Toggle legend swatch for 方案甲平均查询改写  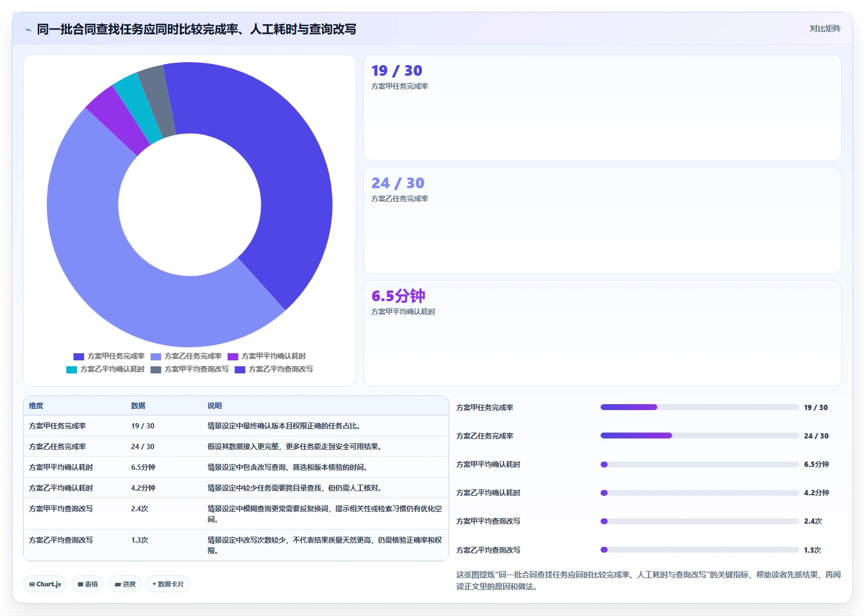tap(156, 369)
